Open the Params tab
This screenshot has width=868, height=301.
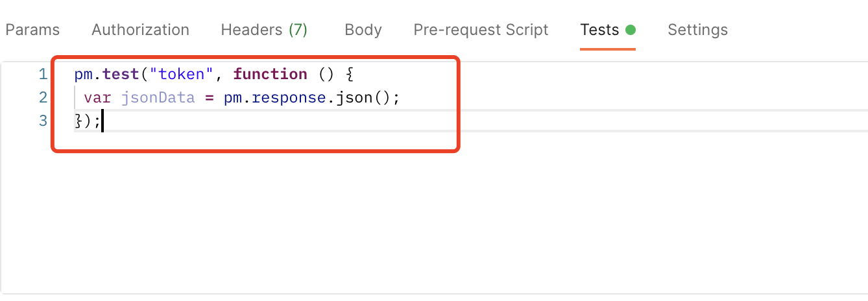tap(32, 30)
